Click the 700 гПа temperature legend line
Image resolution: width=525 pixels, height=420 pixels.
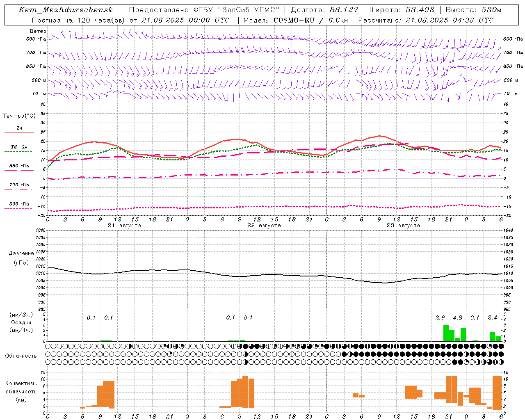click(x=19, y=189)
